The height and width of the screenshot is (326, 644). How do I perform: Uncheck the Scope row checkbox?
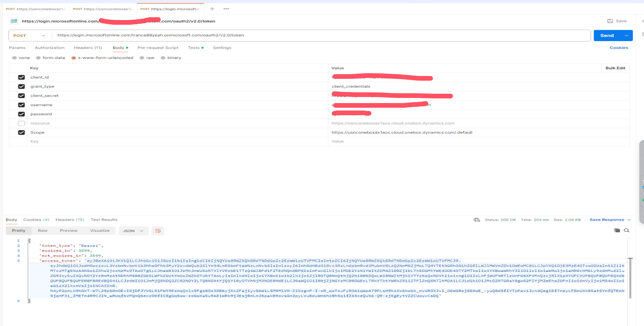(x=21, y=132)
